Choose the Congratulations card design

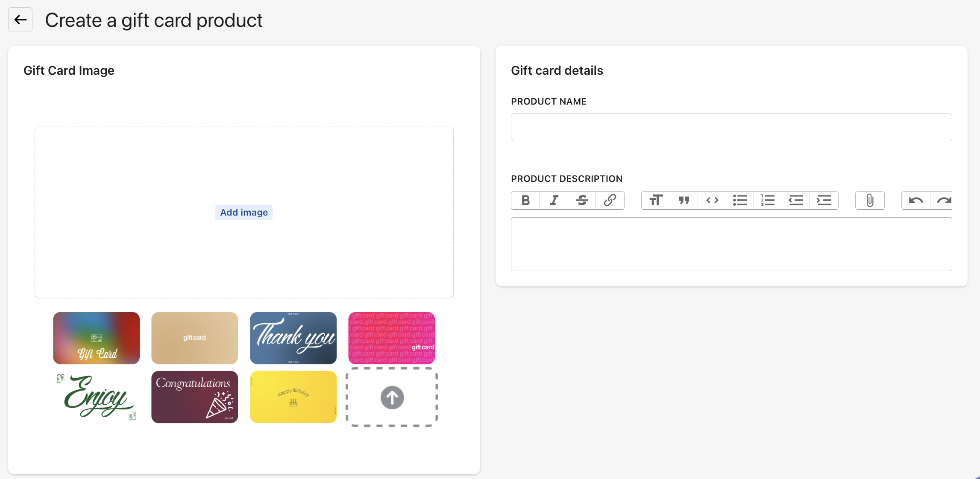[195, 397]
